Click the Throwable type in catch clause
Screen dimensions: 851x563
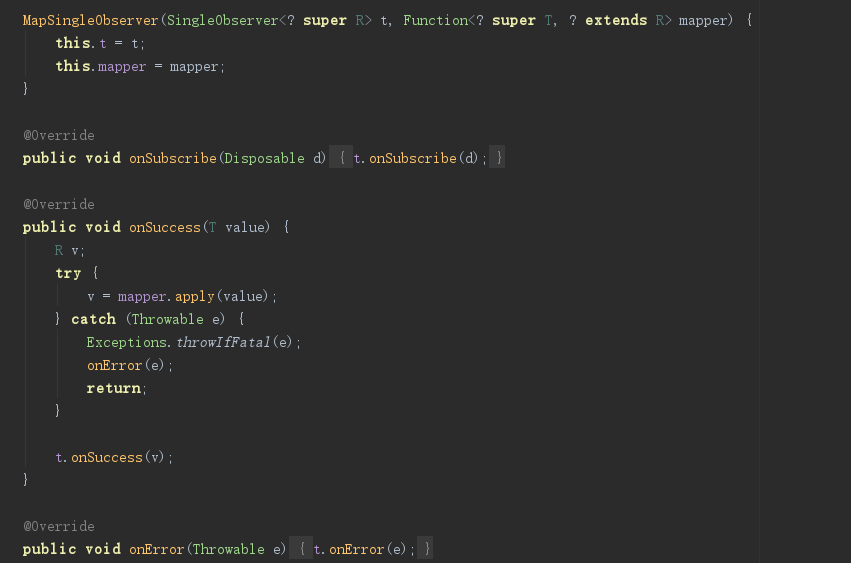coord(168,319)
